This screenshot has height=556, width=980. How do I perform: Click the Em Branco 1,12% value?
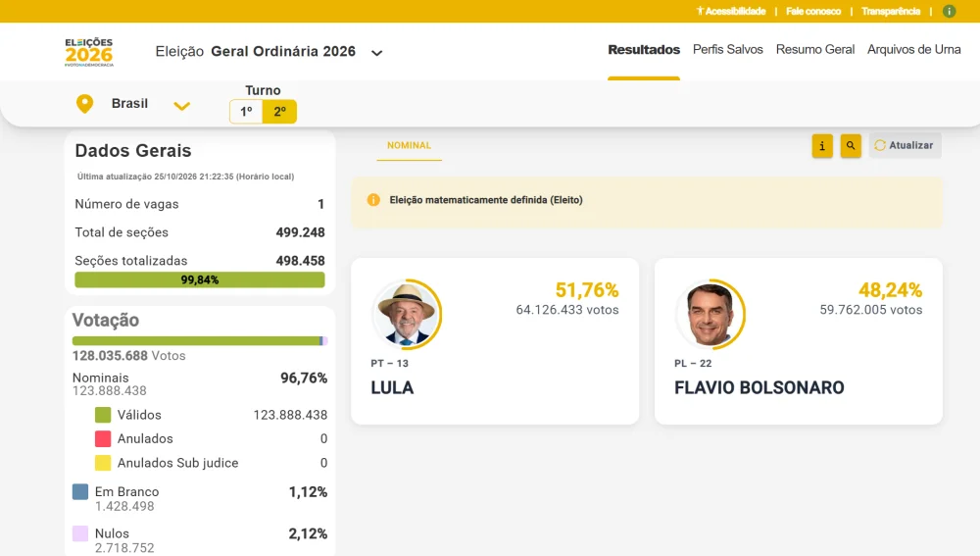(308, 492)
